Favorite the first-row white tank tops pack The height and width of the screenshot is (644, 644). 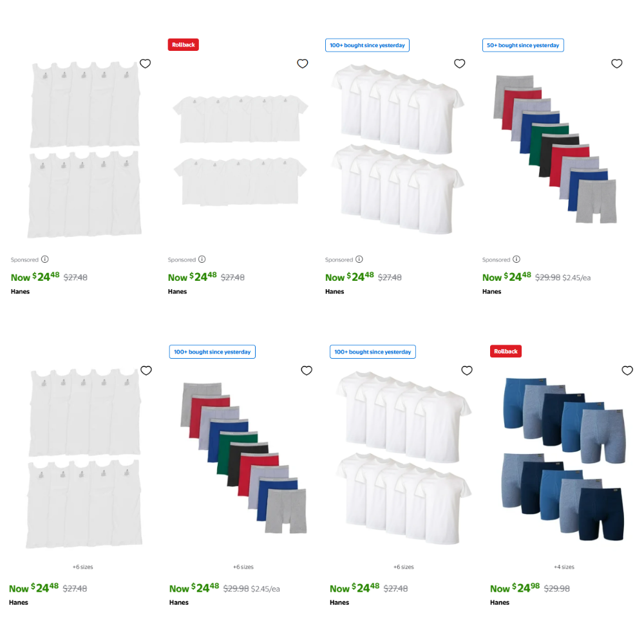(145, 64)
